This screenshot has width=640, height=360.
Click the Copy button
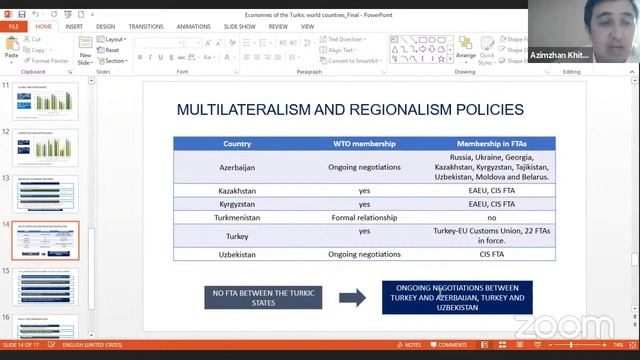(x=34, y=50)
